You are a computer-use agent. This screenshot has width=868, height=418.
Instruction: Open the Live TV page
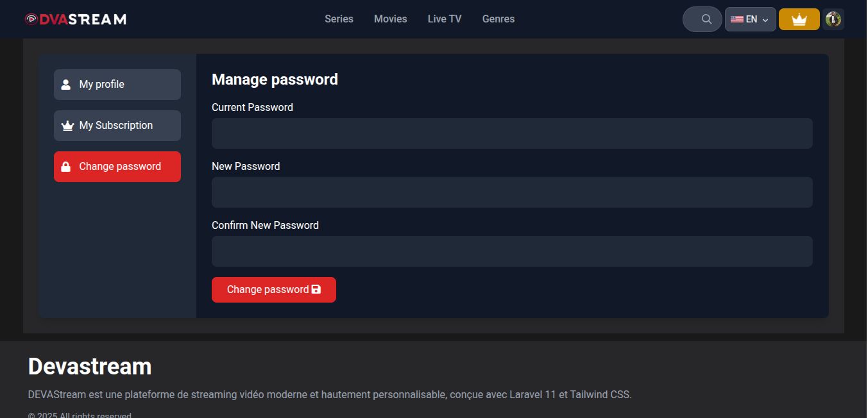(445, 19)
